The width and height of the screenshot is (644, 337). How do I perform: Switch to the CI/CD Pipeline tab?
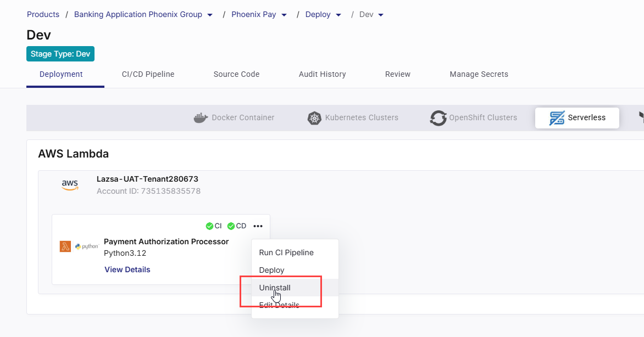pyautogui.click(x=147, y=74)
